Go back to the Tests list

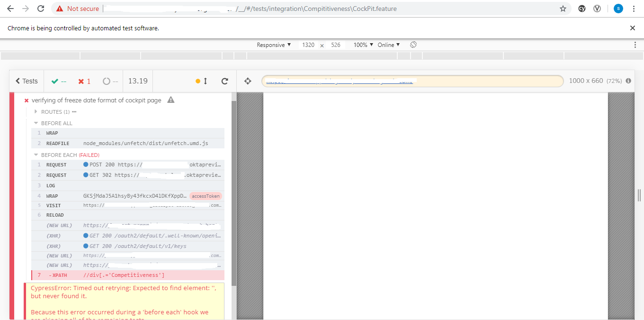coord(26,81)
